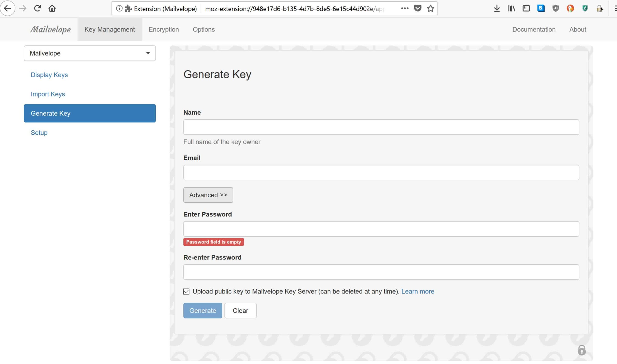Bookmark this page with the star icon
Viewport: 617px width, 364px height.
pyautogui.click(x=430, y=9)
